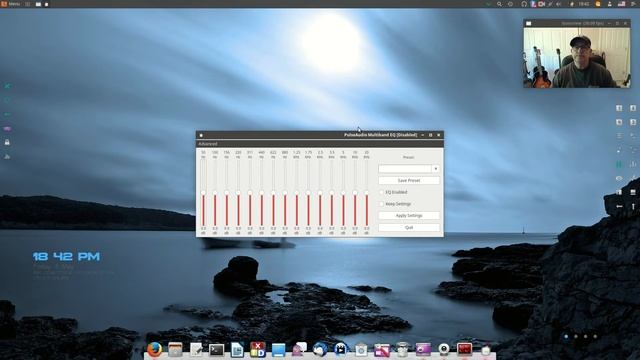The image size is (640, 360).
Task: Open the Advanced menu in the EQ window
Action: (x=207, y=144)
